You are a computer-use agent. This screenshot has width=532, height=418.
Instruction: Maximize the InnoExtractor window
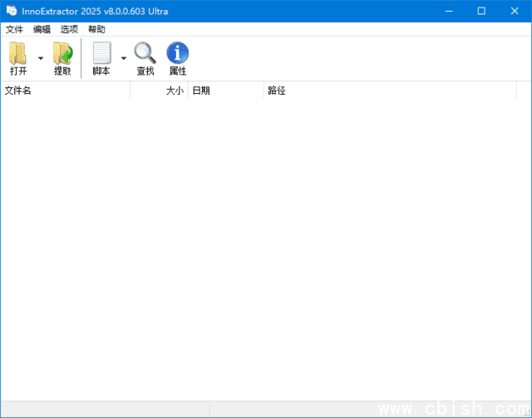click(481, 11)
